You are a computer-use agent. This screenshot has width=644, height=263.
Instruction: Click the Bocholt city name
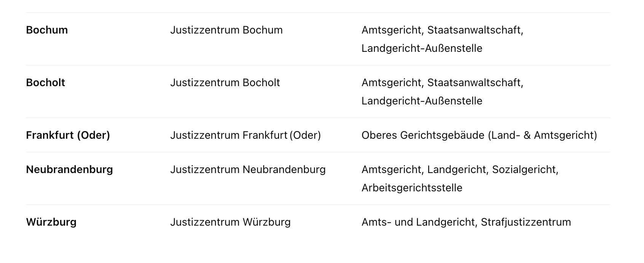coord(45,83)
